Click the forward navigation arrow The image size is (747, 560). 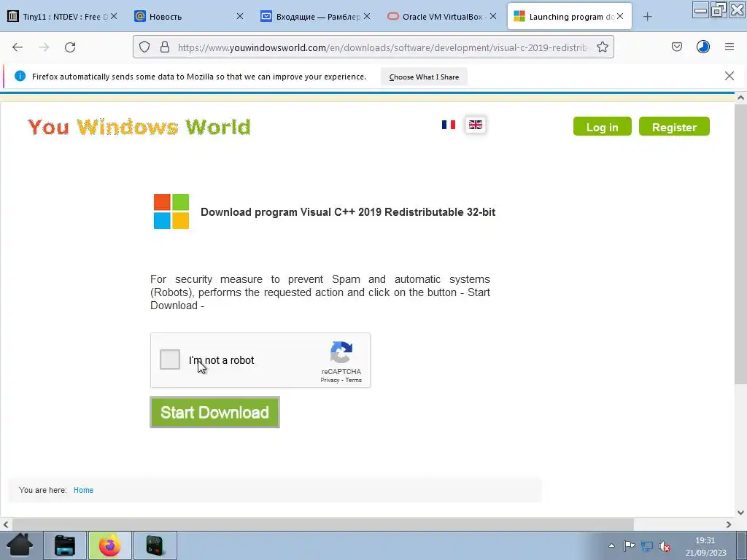pos(44,47)
